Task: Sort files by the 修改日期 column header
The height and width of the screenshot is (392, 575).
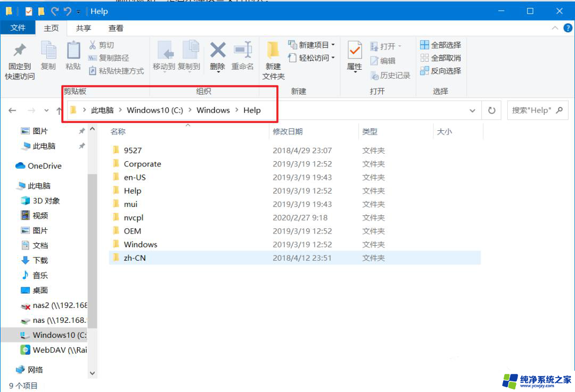Action: click(x=287, y=131)
